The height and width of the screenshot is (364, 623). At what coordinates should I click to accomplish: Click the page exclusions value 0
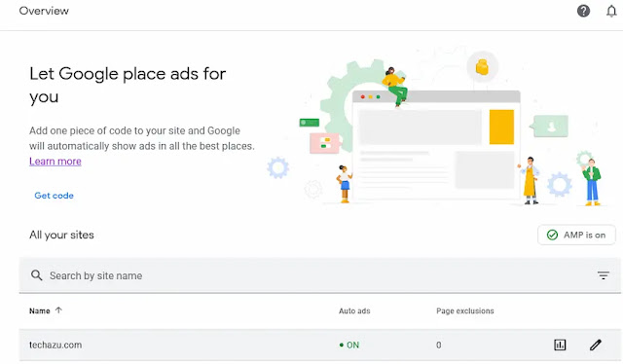coord(439,345)
